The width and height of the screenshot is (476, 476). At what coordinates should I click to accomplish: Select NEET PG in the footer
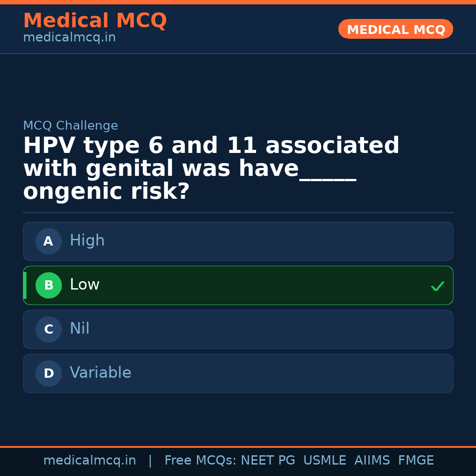268,460
